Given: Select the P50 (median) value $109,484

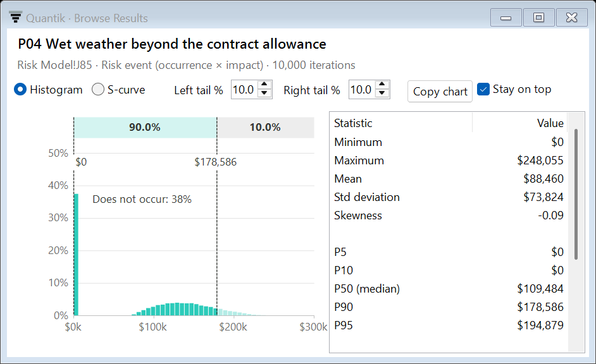Looking at the screenshot, I should click(540, 289).
